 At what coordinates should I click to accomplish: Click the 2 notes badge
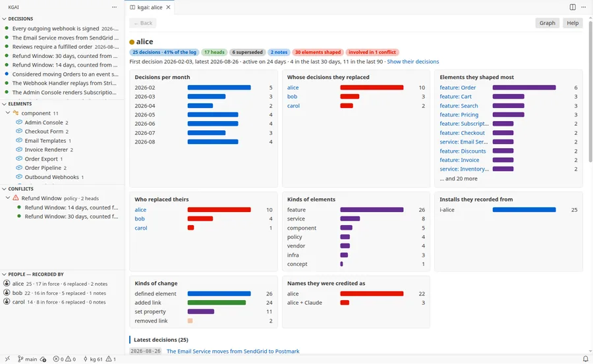279,52
